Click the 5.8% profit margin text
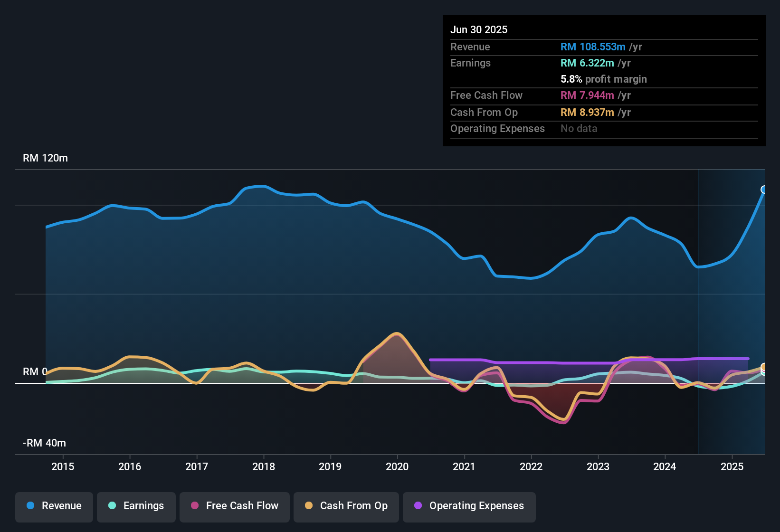This screenshot has height=532, width=780. 603,79
